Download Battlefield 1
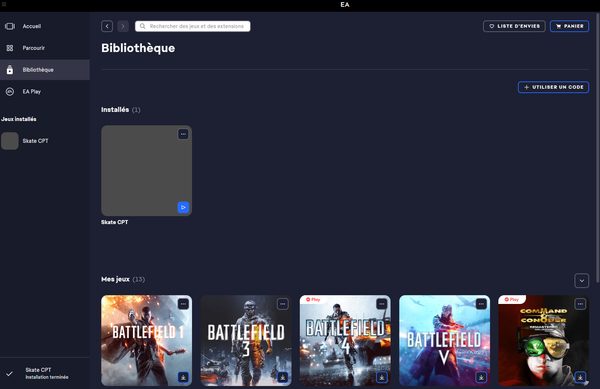The width and height of the screenshot is (600, 389). tap(183, 377)
